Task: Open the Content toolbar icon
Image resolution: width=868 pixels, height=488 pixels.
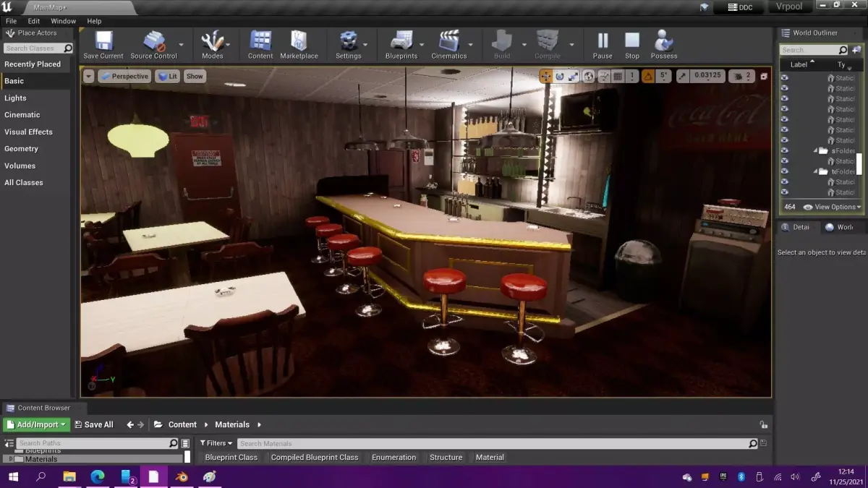Action: (260, 44)
